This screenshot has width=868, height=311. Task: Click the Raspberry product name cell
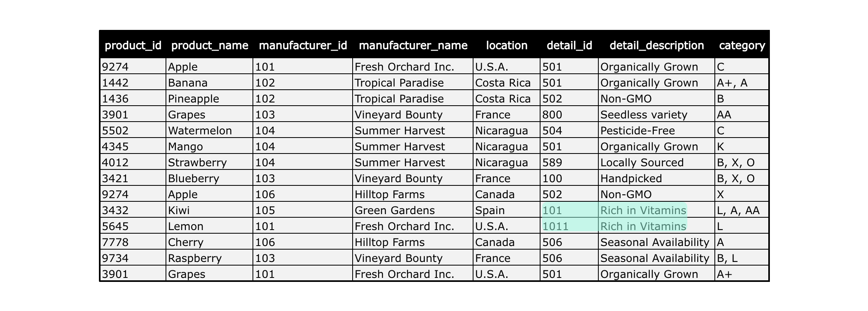(209, 258)
